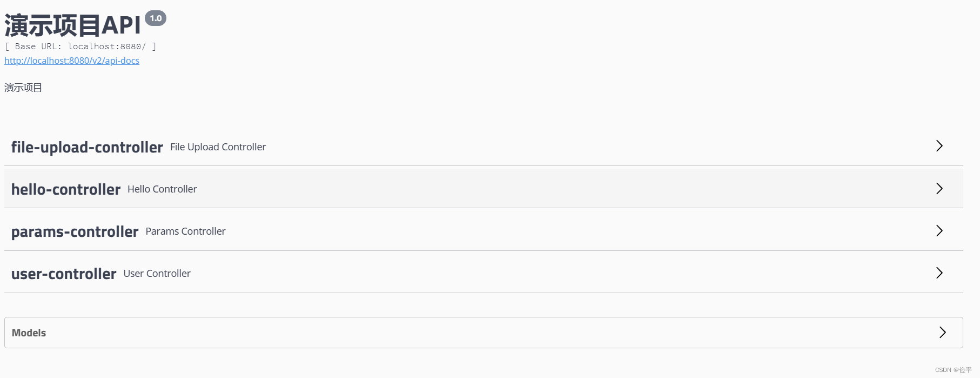Expand file-upload-controller using its chevron arrow
The width and height of the screenshot is (980, 378).
coord(939,146)
